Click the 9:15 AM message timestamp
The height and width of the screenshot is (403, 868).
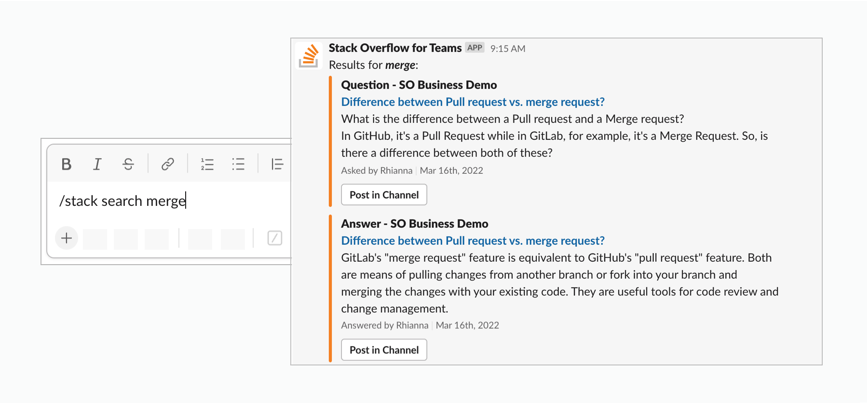pyautogui.click(x=508, y=49)
